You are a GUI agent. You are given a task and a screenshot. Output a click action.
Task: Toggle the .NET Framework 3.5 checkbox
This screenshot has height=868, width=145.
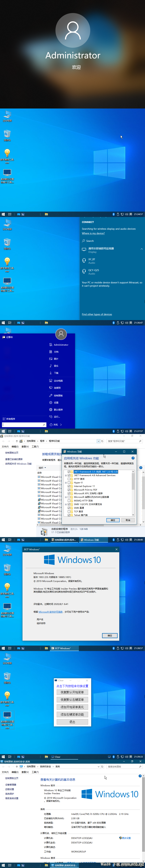(x=69, y=472)
